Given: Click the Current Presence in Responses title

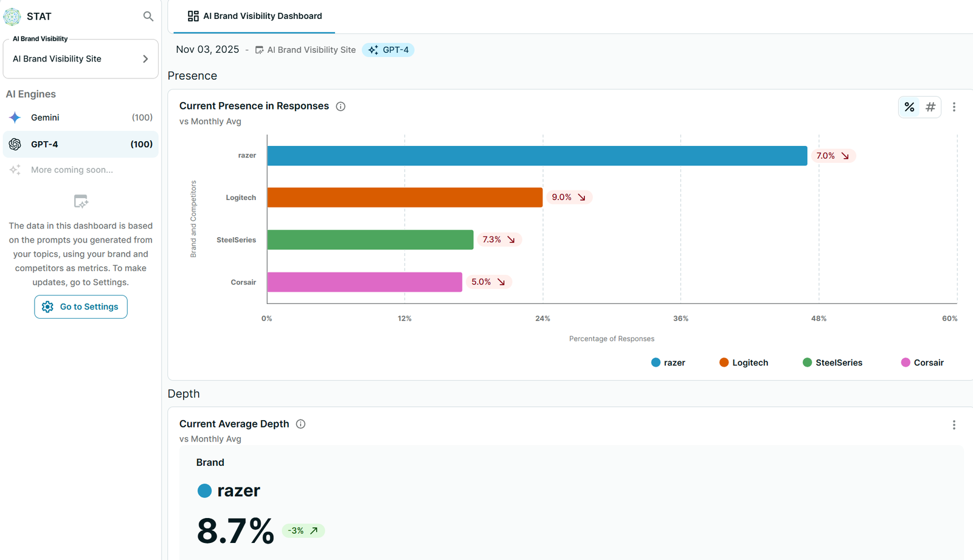Looking at the screenshot, I should point(254,106).
